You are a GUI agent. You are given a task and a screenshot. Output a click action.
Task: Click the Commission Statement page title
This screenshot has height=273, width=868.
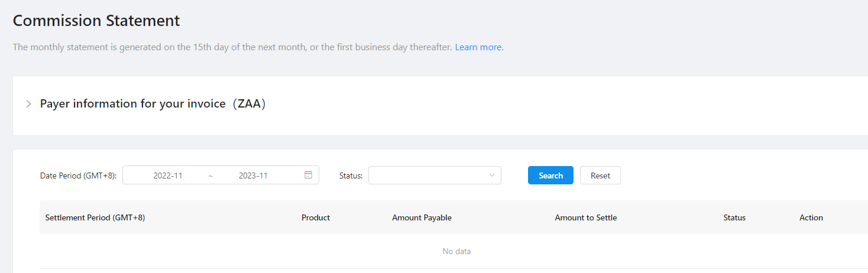[96, 21]
